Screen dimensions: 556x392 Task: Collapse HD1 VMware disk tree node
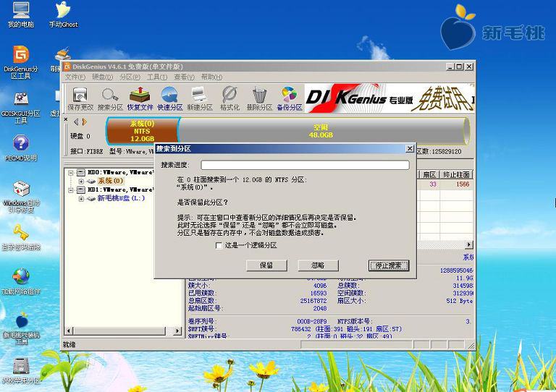pyautogui.click(x=70, y=189)
